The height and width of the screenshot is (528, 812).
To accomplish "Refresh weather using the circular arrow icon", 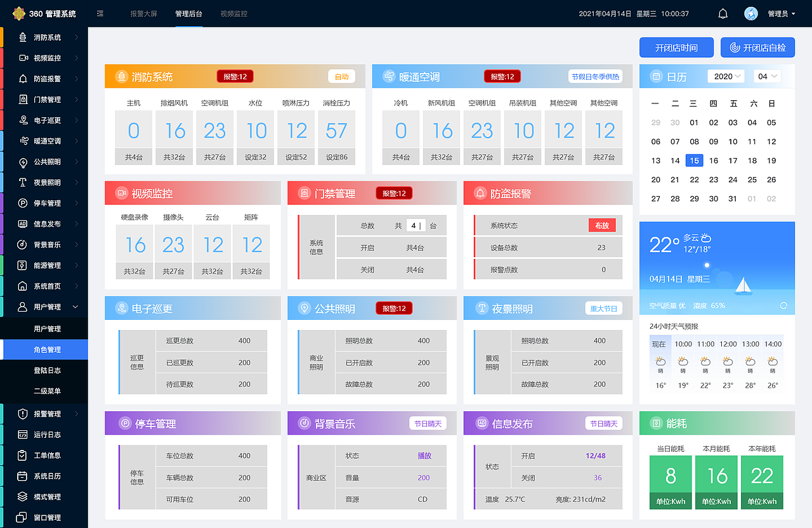I will tap(783, 305).
